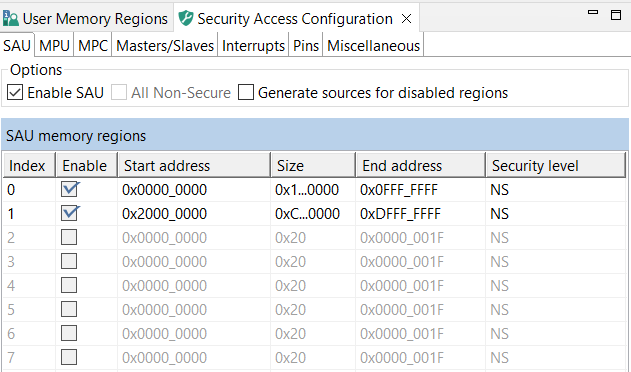631x372 pixels.
Task: Enable SAU region 4 checkbox
Action: [69, 285]
